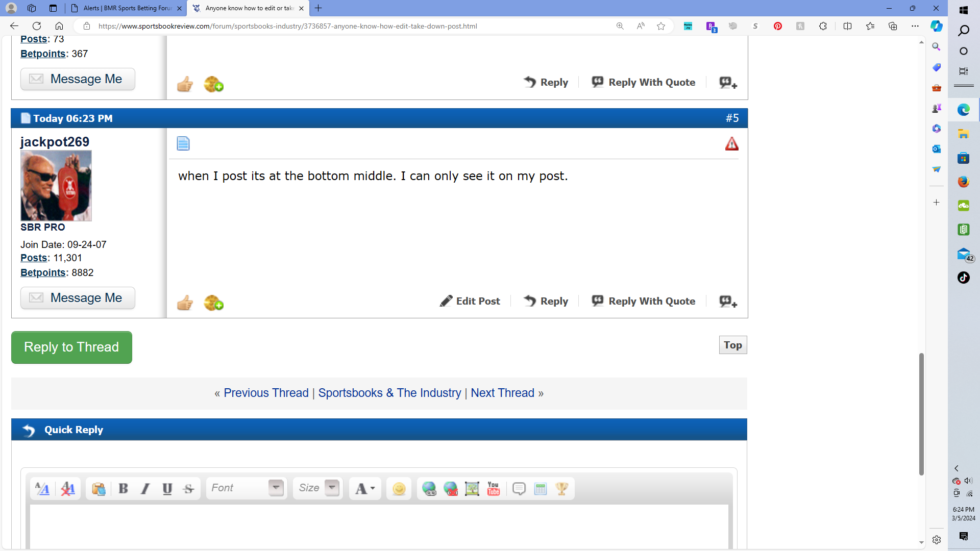Report post #5 with warning triangle icon

[732, 144]
